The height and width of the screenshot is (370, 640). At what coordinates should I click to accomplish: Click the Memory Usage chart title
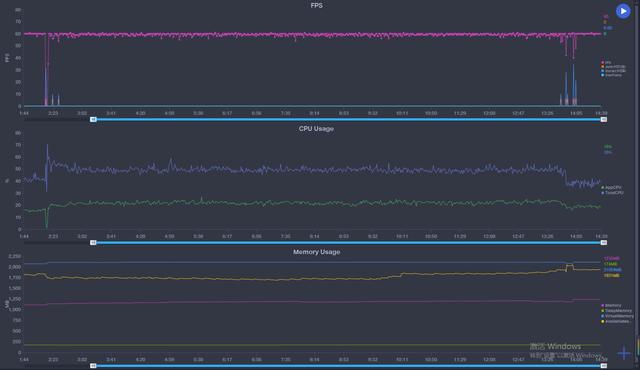coord(316,252)
